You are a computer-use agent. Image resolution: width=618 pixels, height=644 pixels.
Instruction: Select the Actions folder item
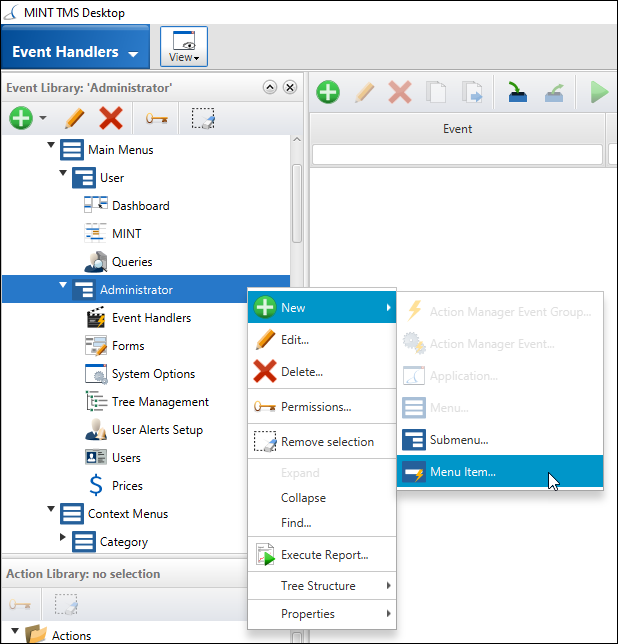pyautogui.click(x=71, y=635)
